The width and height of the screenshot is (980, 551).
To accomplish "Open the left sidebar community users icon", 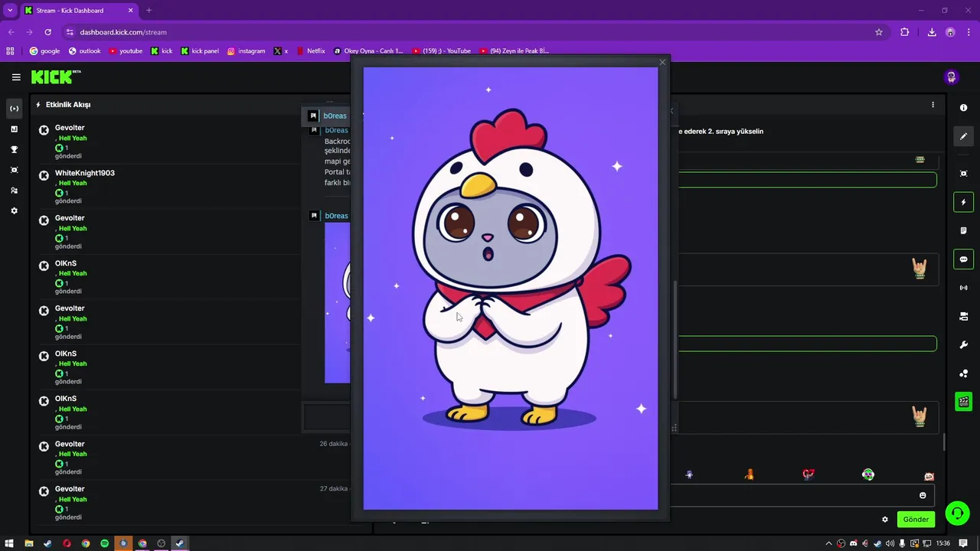I will click(14, 191).
